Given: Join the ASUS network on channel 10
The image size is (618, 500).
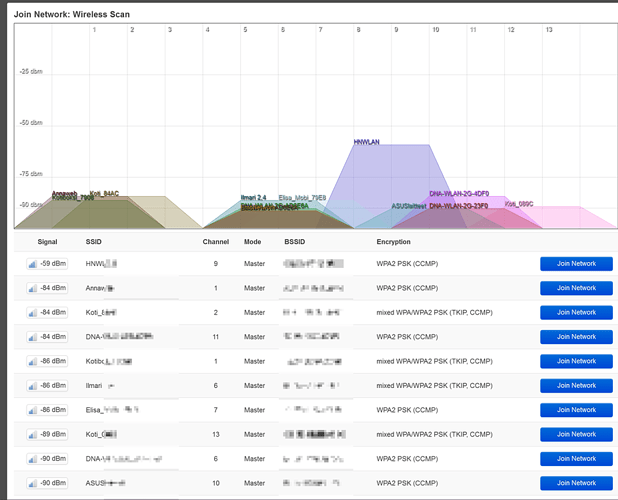Looking at the screenshot, I should click(576, 483).
